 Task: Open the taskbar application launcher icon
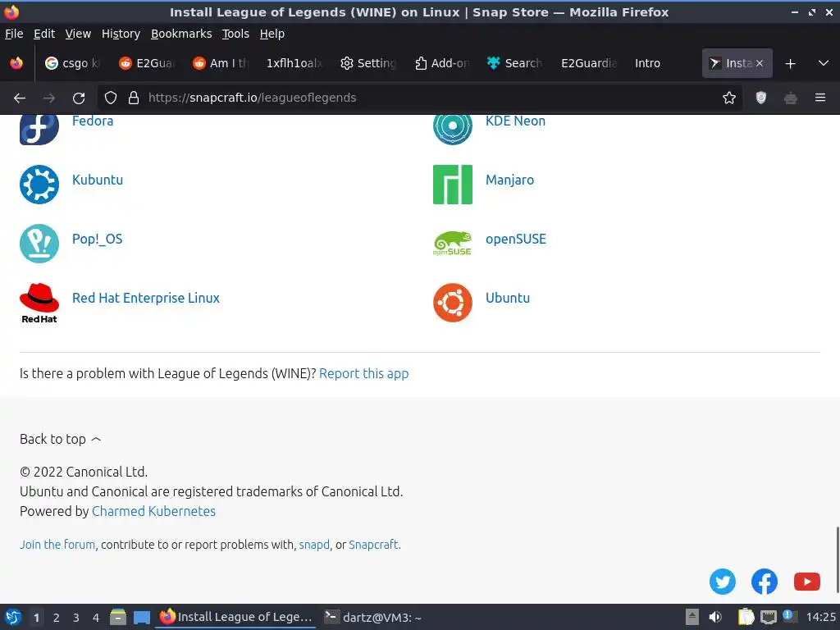click(13, 617)
